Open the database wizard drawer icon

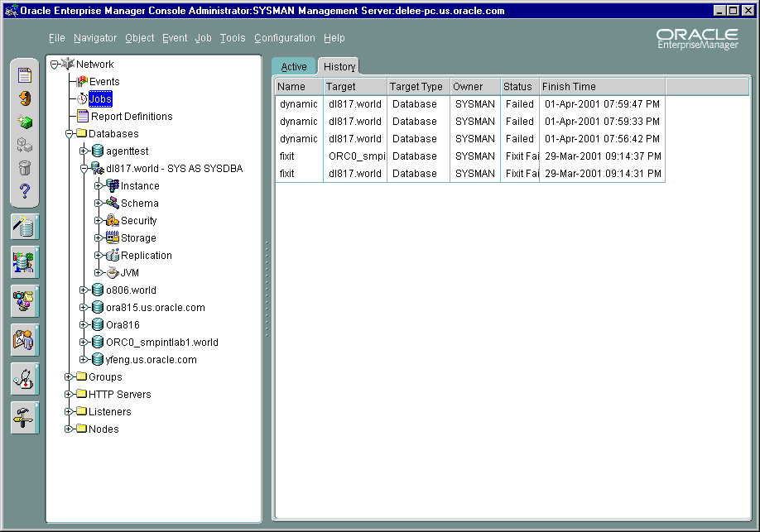[25, 227]
